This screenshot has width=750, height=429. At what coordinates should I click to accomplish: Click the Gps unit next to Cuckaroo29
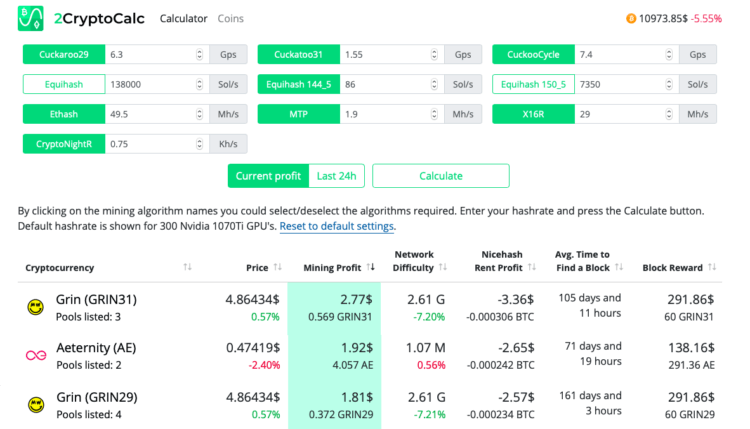coord(228,55)
